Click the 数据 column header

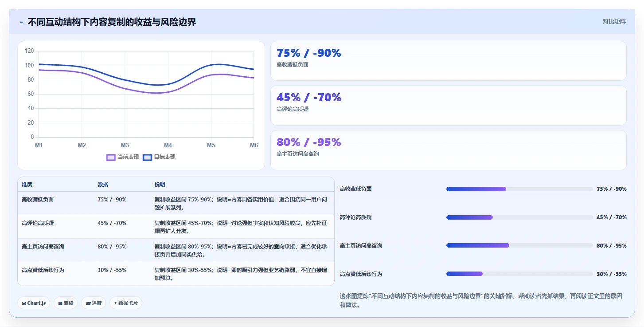[103, 185]
